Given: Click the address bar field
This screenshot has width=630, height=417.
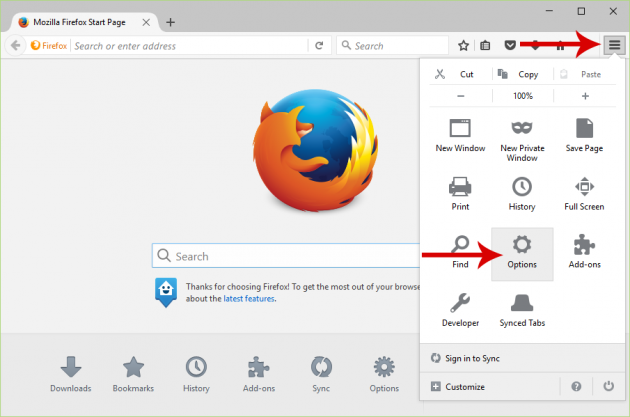Looking at the screenshot, I should click(x=190, y=45).
